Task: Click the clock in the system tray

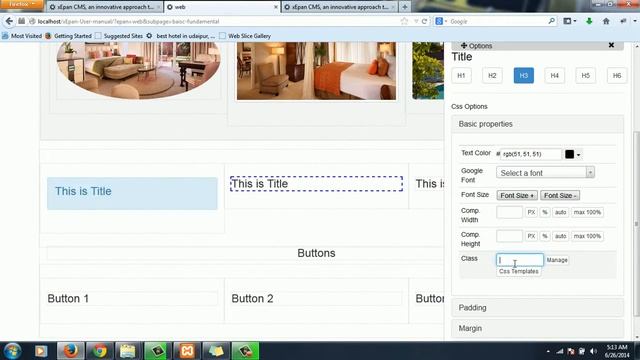Action: tap(617, 351)
